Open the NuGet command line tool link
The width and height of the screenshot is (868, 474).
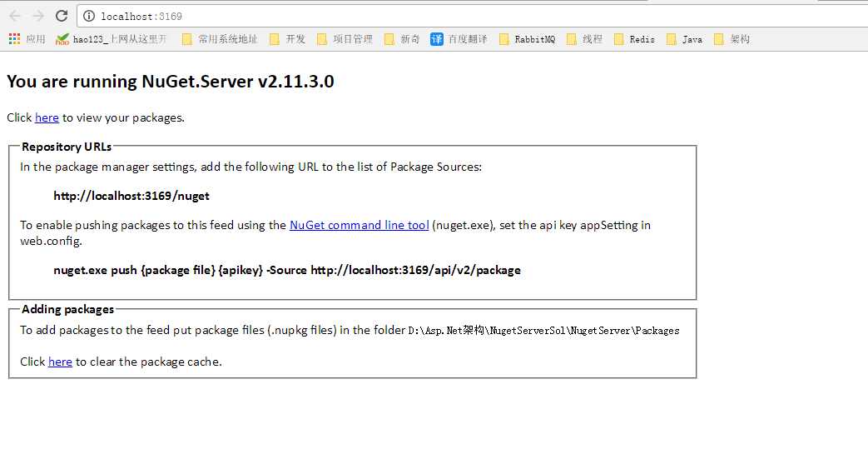[x=360, y=225]
